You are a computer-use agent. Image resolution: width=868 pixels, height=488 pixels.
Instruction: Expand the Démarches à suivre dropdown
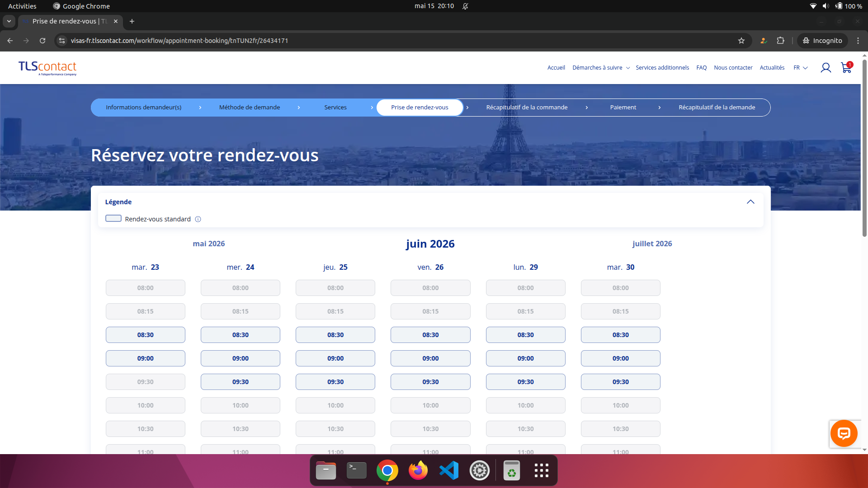(601, 68)
